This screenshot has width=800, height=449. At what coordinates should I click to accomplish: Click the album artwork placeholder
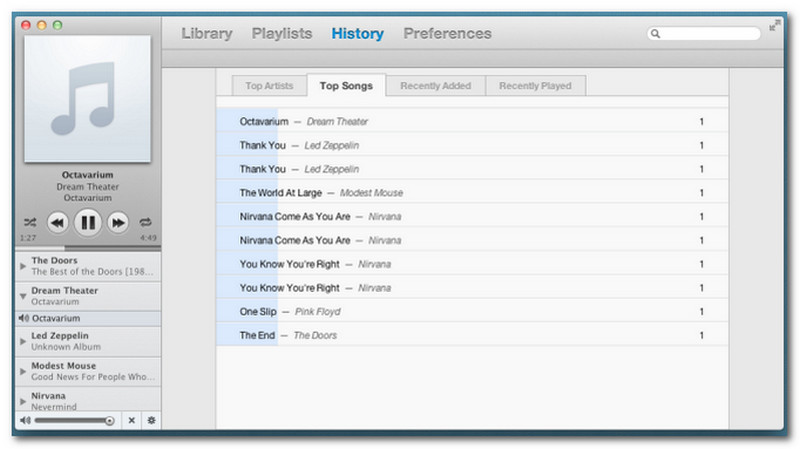[x=87, y=99]
